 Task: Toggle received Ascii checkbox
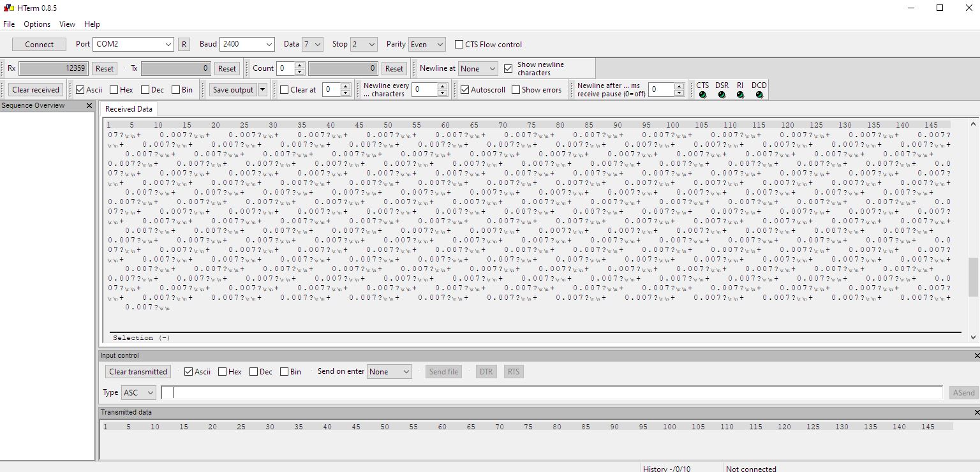80,90
